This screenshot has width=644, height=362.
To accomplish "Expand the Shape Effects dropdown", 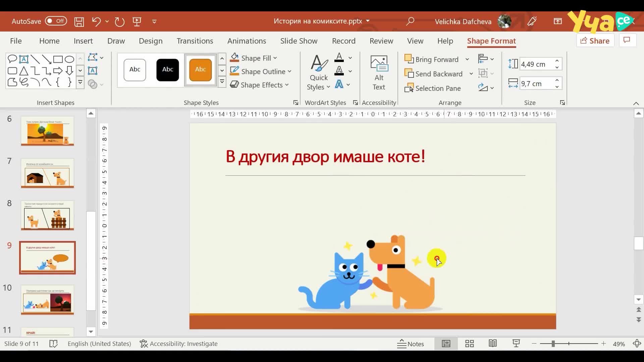I will pyautogui.click(x=287, y=85).
